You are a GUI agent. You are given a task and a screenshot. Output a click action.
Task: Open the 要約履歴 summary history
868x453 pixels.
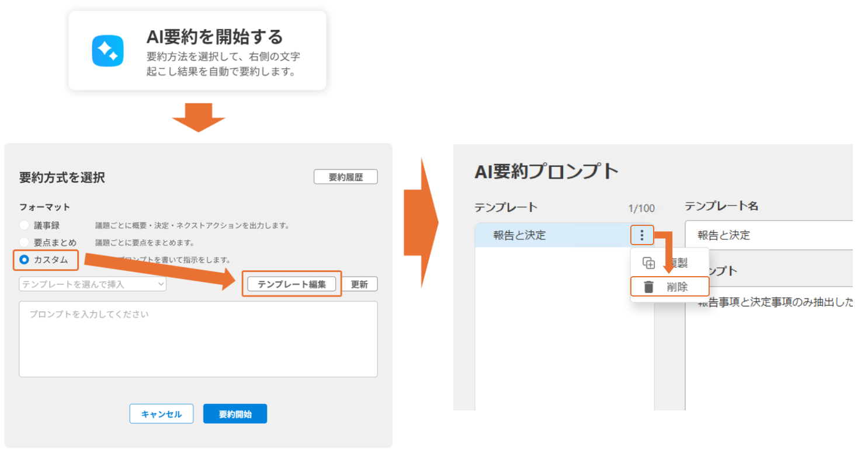click(x=345, y=177)
